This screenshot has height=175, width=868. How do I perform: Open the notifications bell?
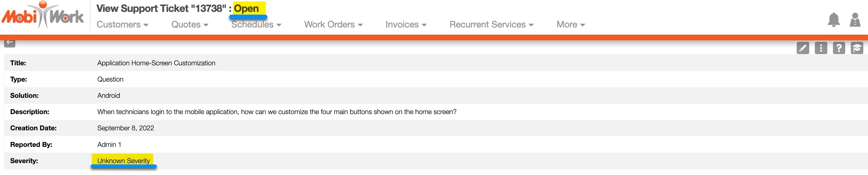(833, 20)
